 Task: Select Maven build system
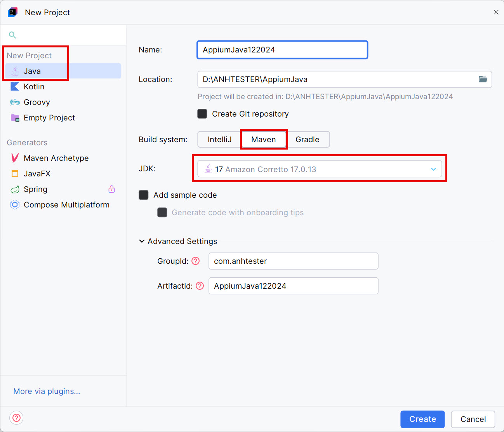264,139
